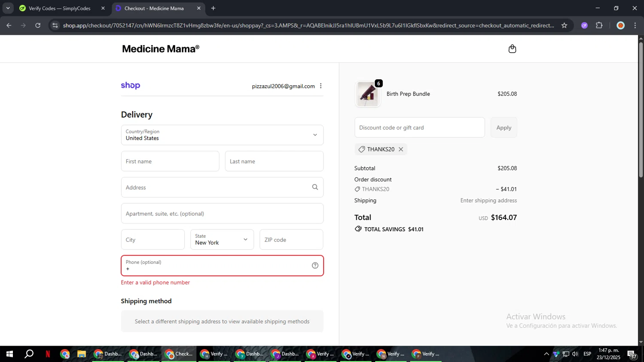Open the notification center icon
644x362 pixels.
[632, 354]
